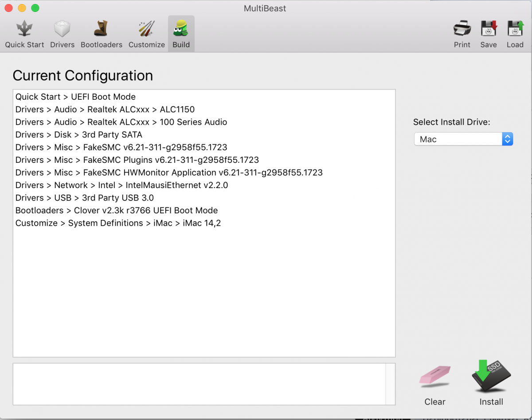This screenshot has width=532, height=420.
Task: Select the '3rd Party USB 3.0' row
Action: [204, 198]
